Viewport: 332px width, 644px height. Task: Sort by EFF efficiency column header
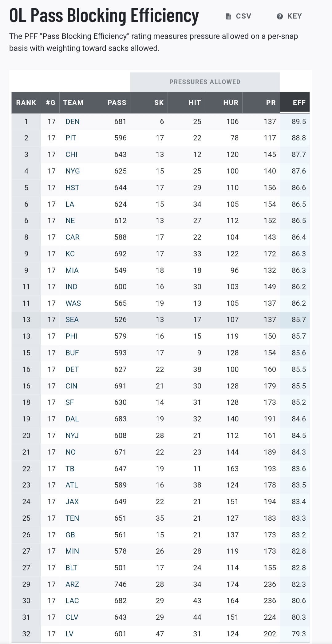299,103
